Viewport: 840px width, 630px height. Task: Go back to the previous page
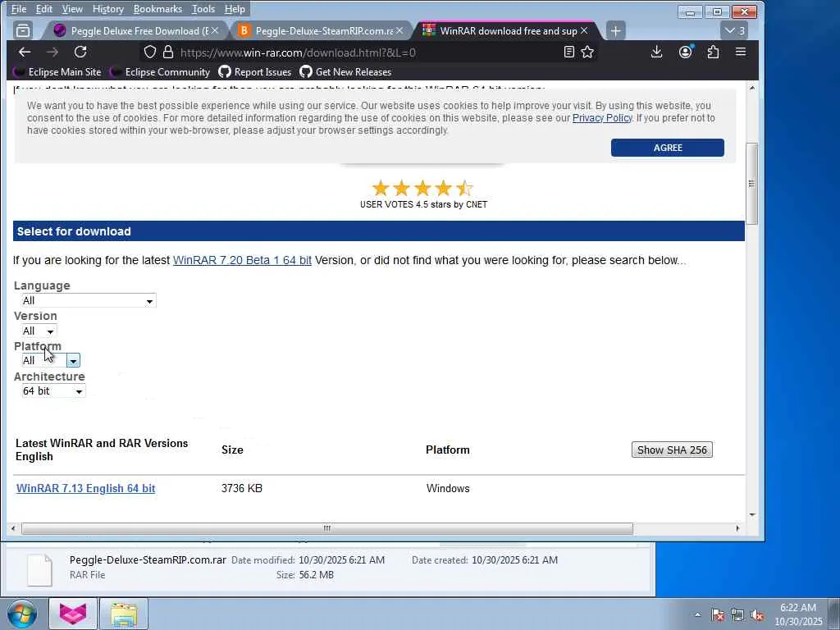tap(25, 52)
